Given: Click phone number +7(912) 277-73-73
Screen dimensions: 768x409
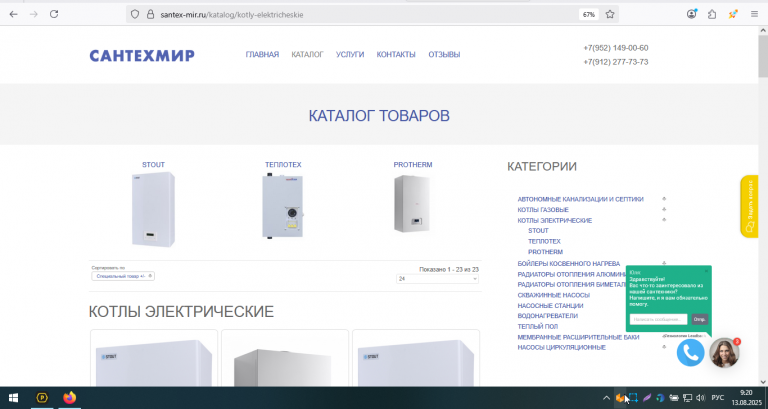Looking at the screenshot, I should [616, 62].
